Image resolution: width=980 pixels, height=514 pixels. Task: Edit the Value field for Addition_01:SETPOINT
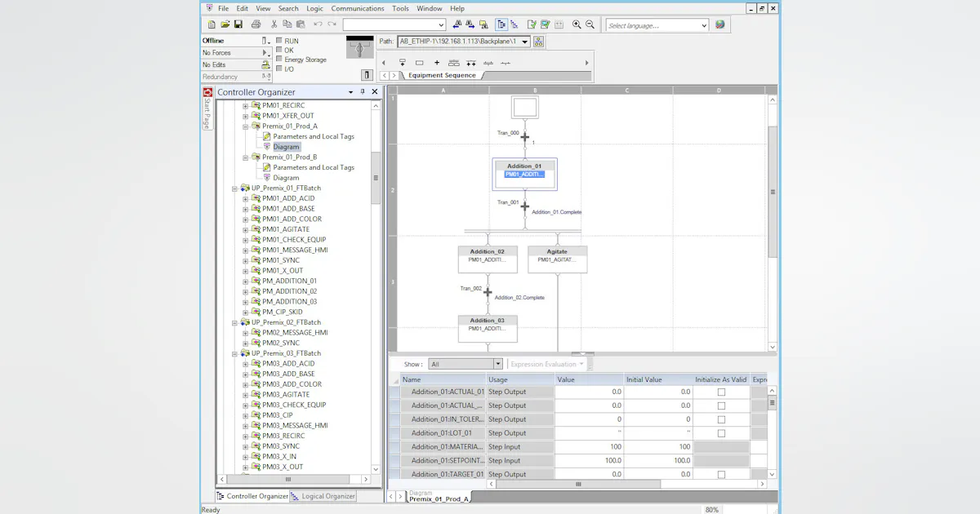pyautogui.click(x=588, y=460)
